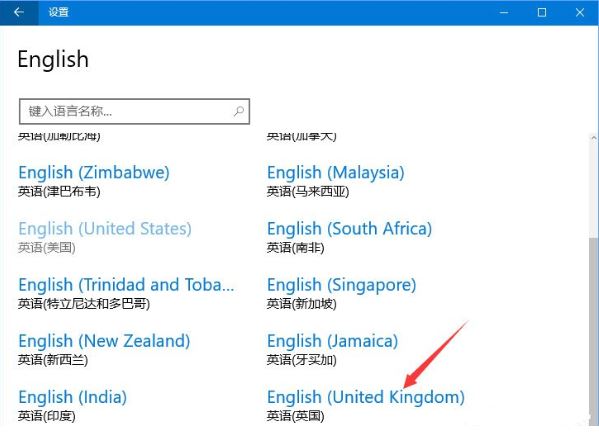Click the search magnifier icon
This screenshot has height=435, width=599.
tap(239, 111)
